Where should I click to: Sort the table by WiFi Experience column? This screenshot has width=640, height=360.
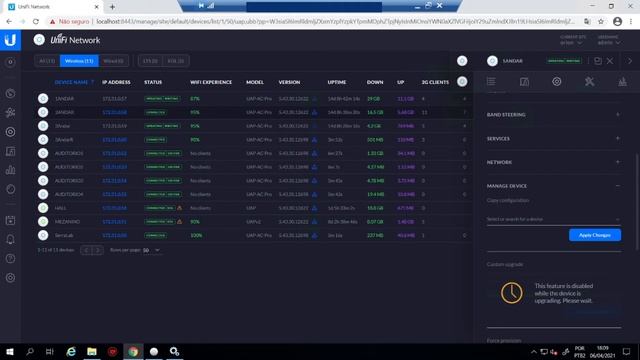pos(211,82)
